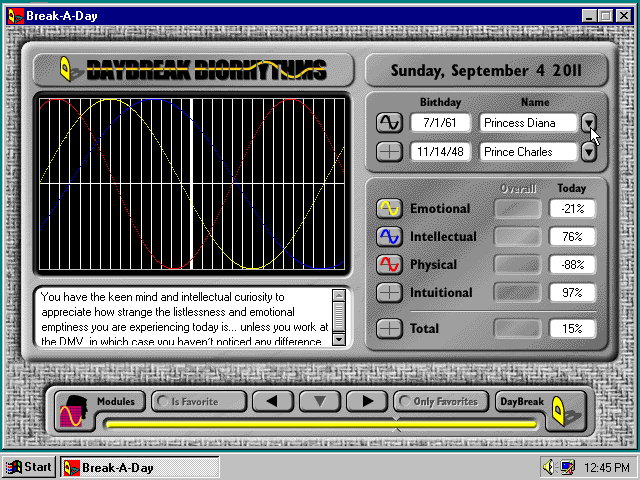640x480 pixels.
Task: Click the Overall column header
Action: pyautogui.click(x=518, y=189)
